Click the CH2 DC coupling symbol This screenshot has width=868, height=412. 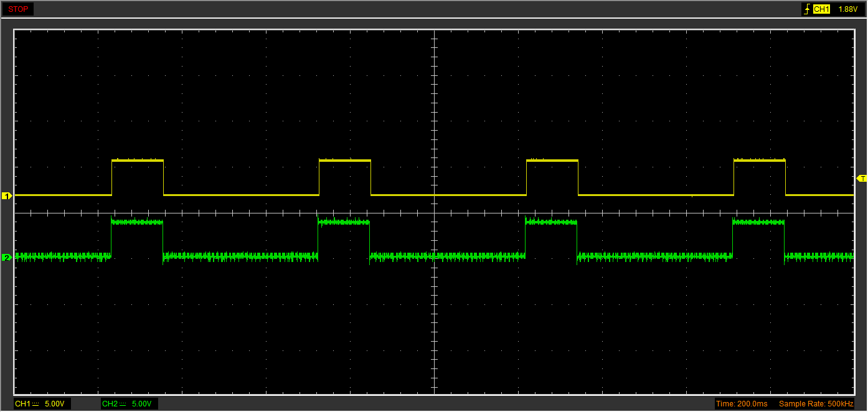click(123, 405)
